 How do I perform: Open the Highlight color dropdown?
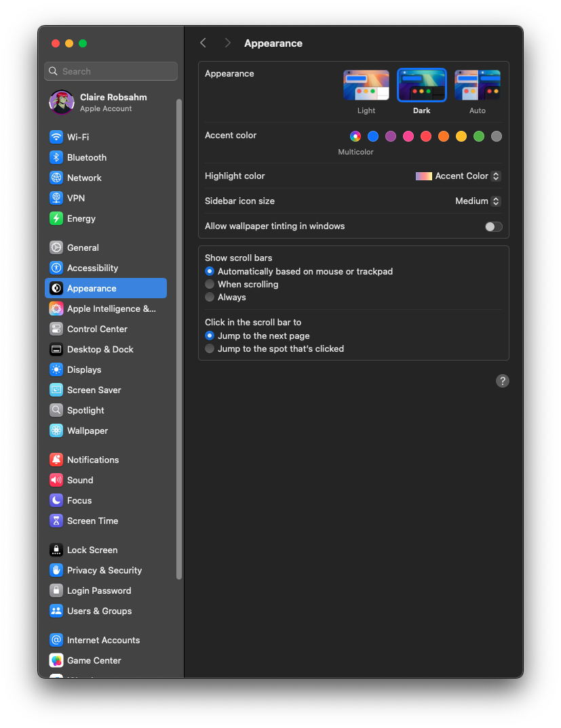click(x=458, y=176)
